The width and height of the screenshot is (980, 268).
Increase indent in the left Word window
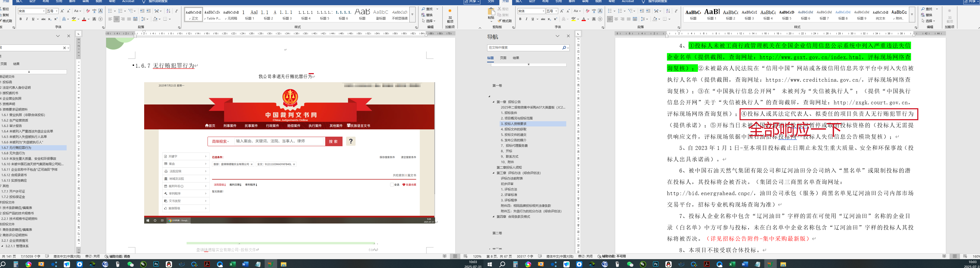(x=149, y=11)
